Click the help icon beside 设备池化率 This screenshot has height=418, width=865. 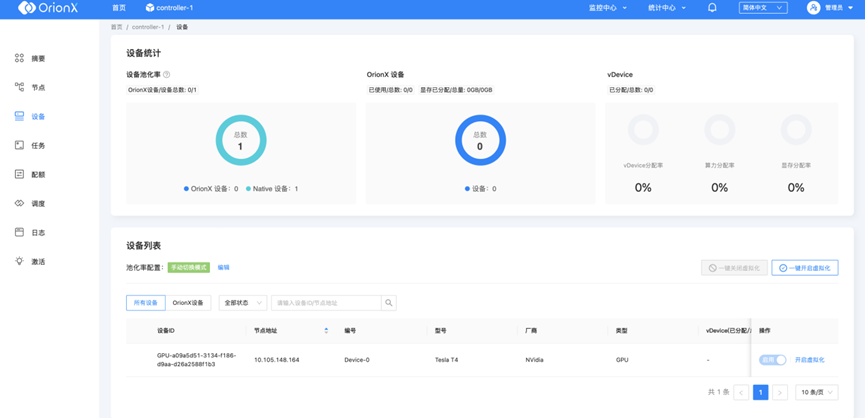click(167, 75)
